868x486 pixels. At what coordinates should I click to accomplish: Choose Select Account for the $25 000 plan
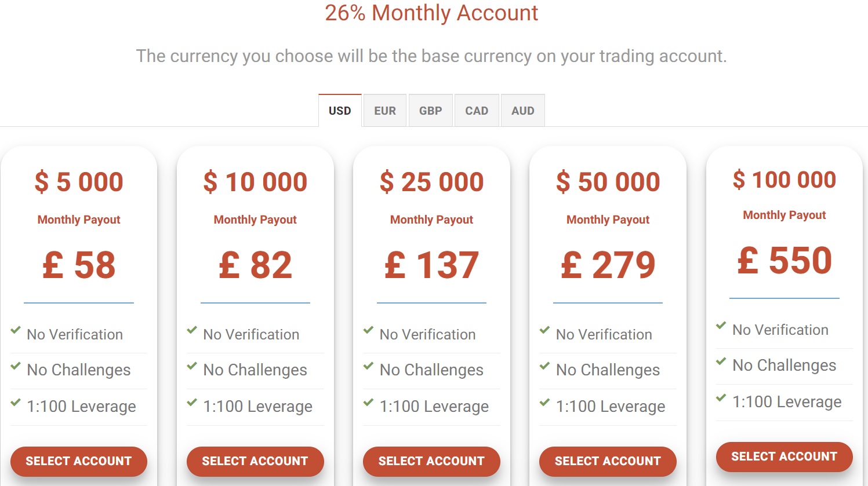pyautogui.click(x=431, y=461)
